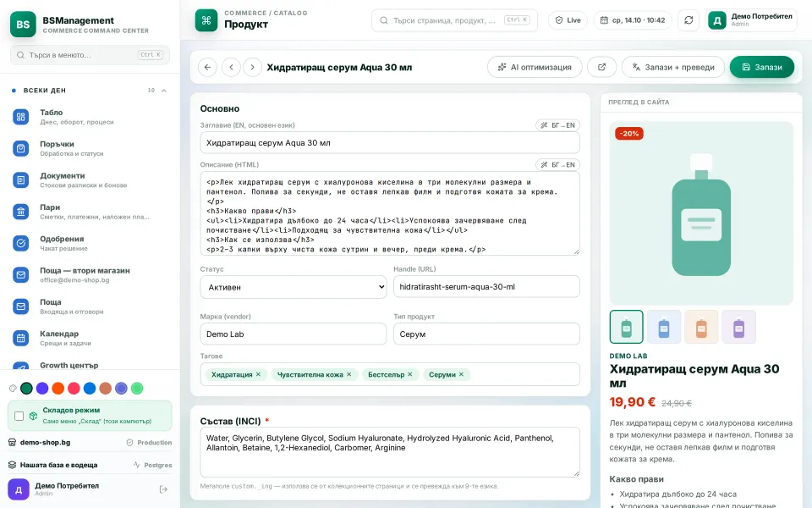Select the orange theme swatch

[58, 389]
